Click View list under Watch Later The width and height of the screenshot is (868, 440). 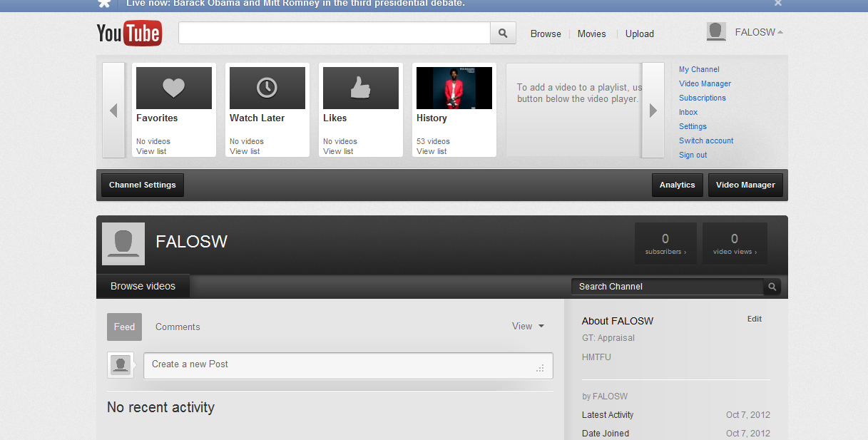(x=245, y=151)
